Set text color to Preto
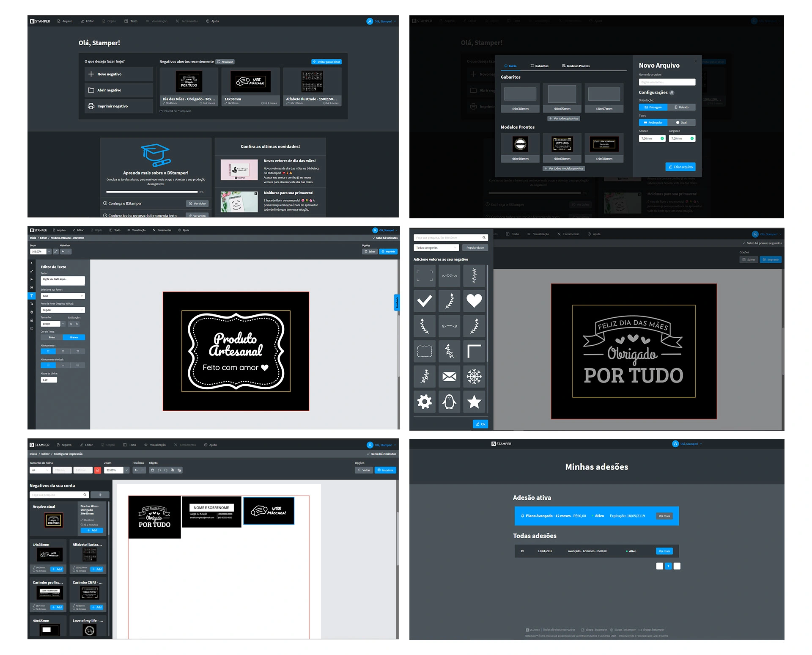The image size is (812, 655). coord(52,337)
